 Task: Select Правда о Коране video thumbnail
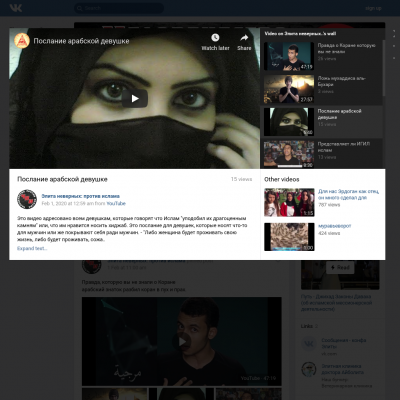point(289,56)
